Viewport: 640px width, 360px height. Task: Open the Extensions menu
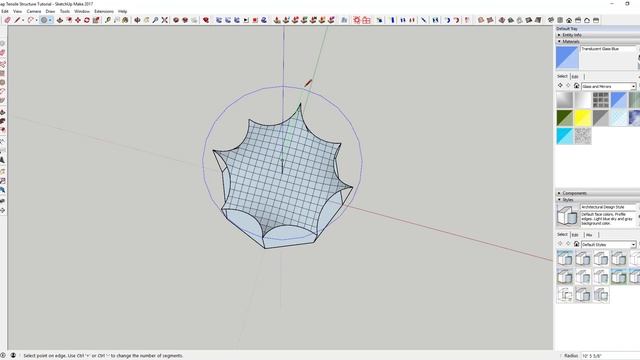[104, 11]
